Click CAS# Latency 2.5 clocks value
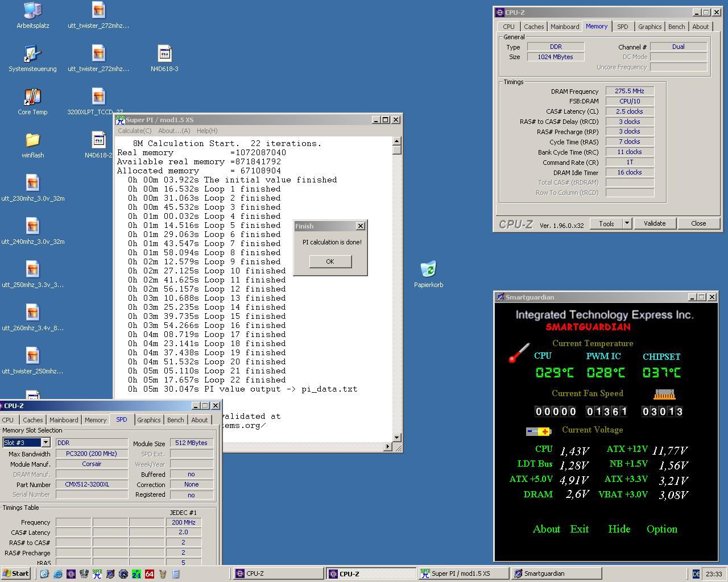The image size is (728, 582). point(630,111)
